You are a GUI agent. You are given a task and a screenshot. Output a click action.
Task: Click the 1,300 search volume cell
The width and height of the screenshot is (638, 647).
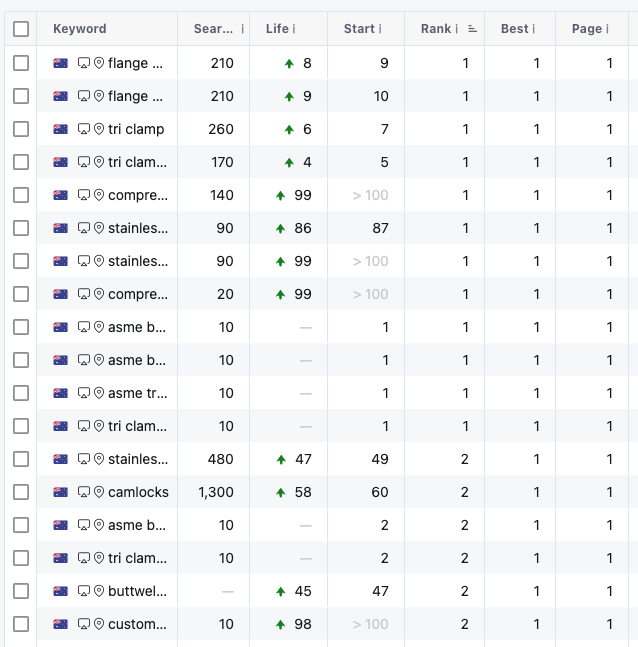click(x=216, y=492)
